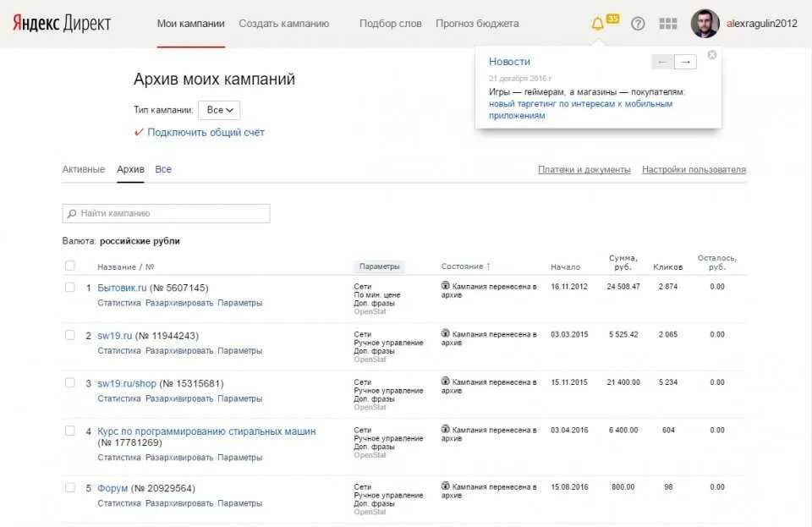Check the Курс по программированию campaign checkbox
This screenshot has height=527, width=812.
70,431
